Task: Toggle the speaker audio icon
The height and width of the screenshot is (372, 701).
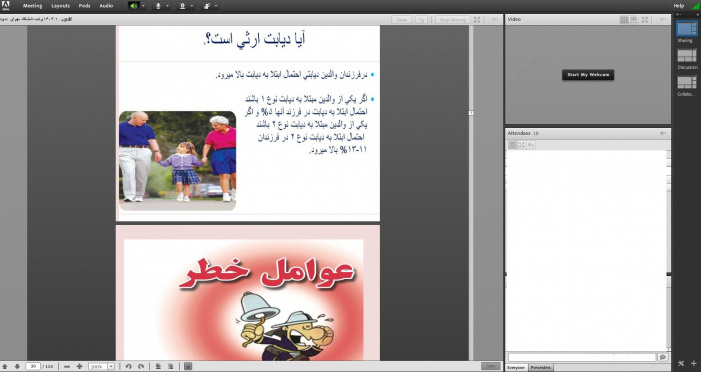Action: point(133,6)
